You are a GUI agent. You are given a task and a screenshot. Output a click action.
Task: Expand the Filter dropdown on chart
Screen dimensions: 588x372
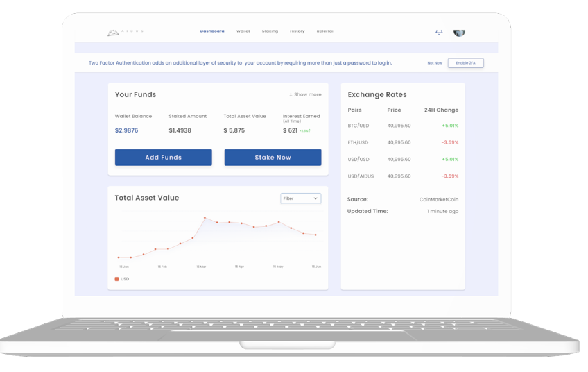point(300,198)
